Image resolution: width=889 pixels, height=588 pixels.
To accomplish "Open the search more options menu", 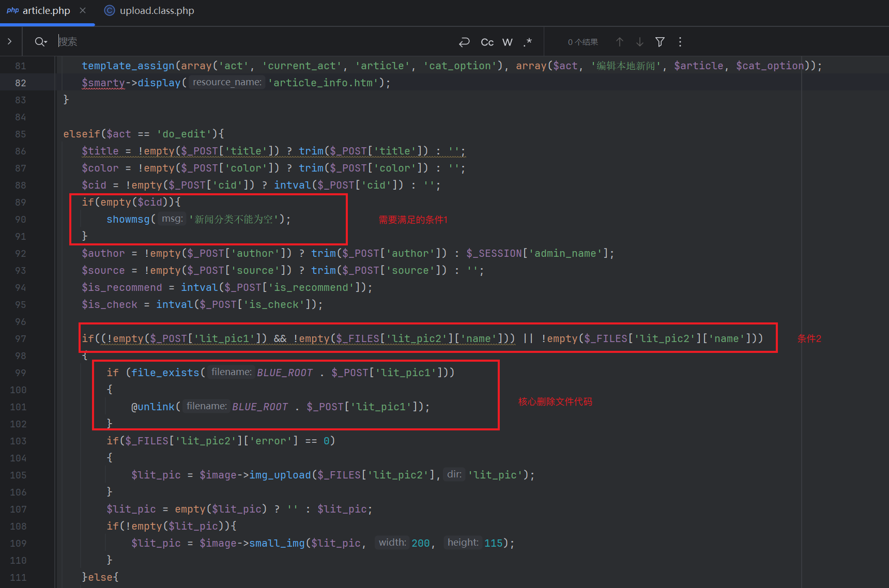I will pos(680,42).
